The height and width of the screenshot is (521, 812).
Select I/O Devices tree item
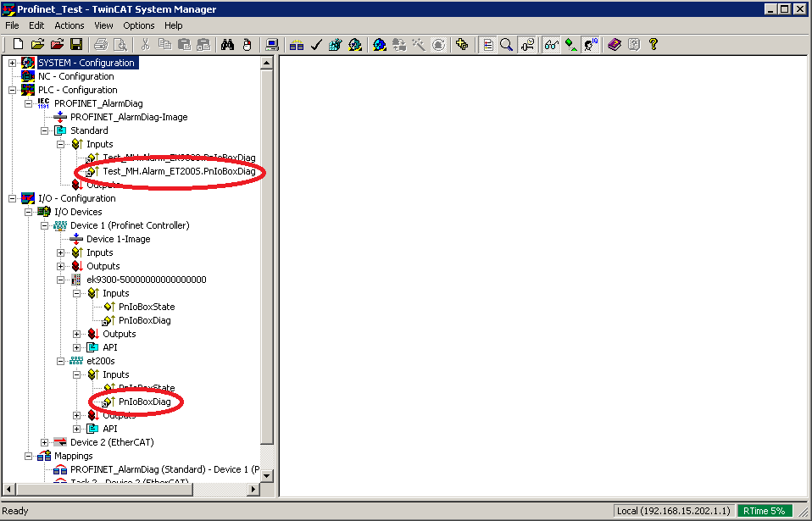coord(78,212)
